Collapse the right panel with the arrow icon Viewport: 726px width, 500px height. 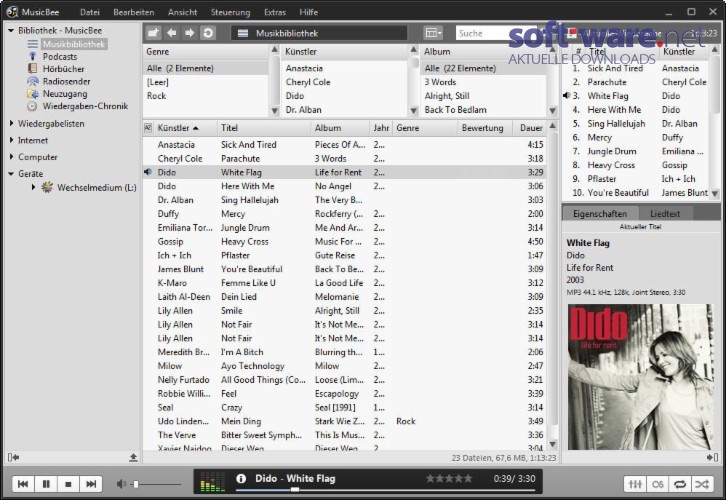point(713,457)
